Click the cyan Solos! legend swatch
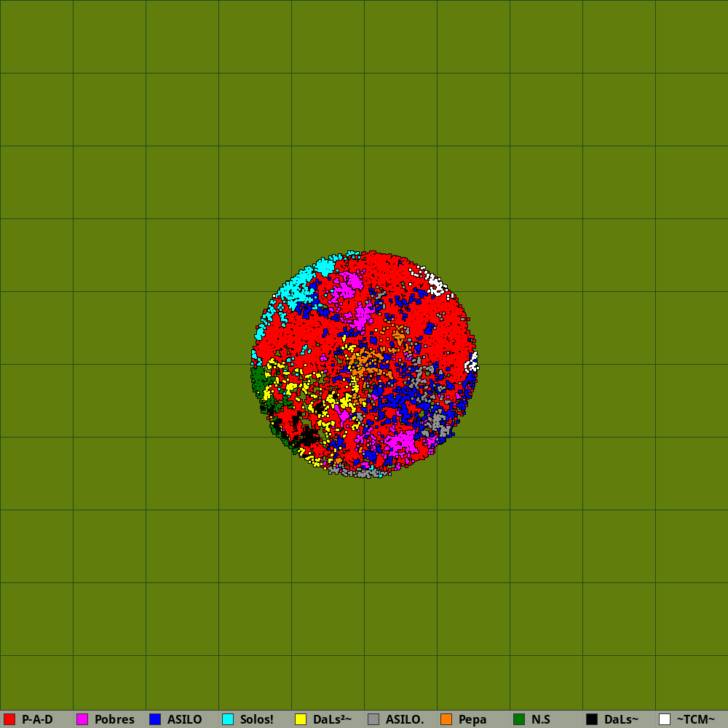Screen dimensions: 728x728 228,719
